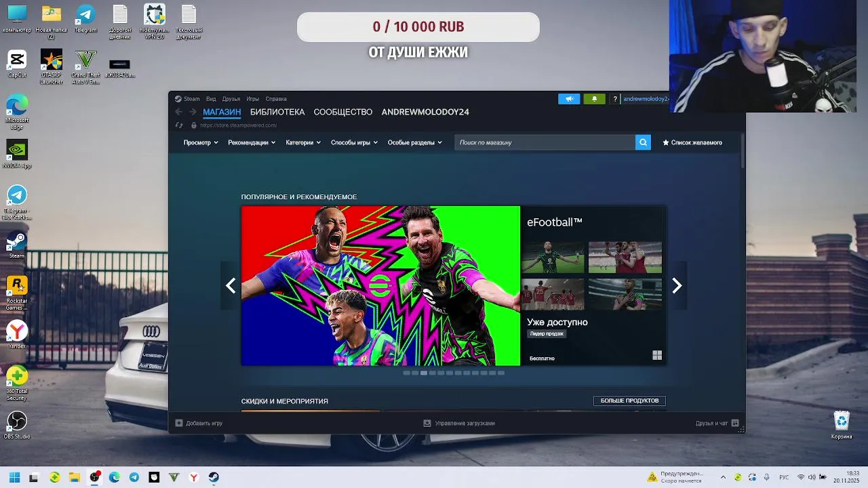Open the Yandex browser desktop icon
868x488 pixels.
(x=17, y=335)
